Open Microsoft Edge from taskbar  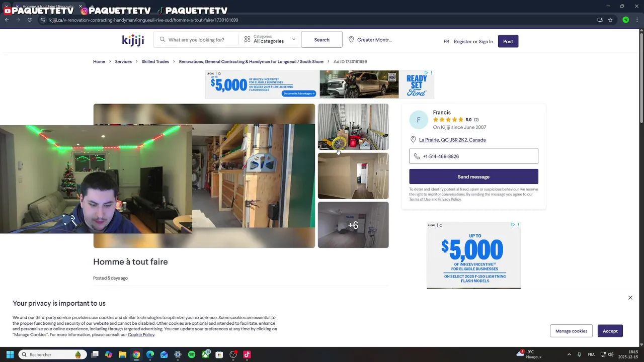[x=150, y=354]
